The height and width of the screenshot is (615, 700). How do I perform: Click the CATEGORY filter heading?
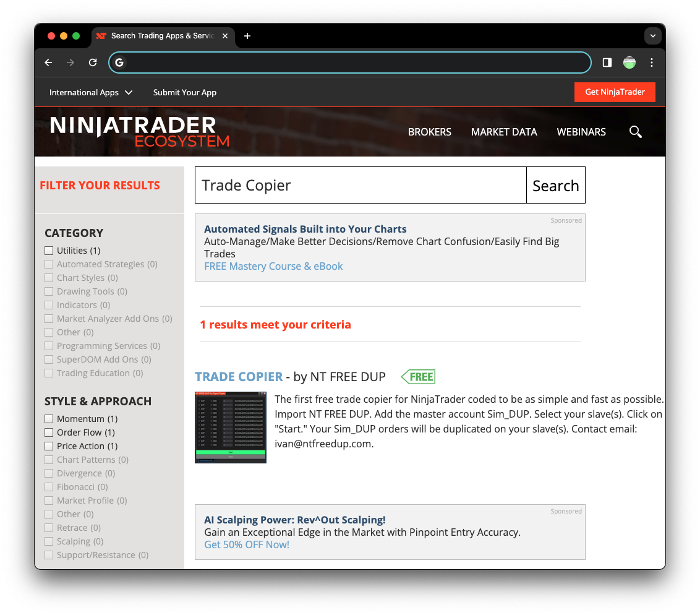[x=74, y=233]
